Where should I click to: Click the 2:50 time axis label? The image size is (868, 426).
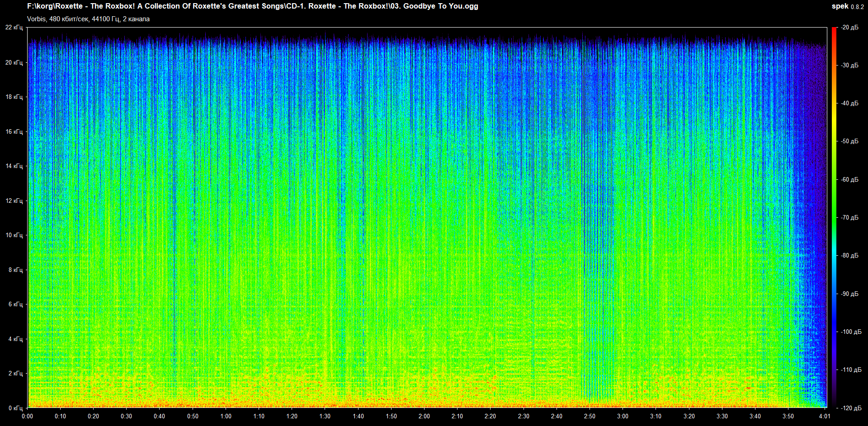[x=590, y=416]
